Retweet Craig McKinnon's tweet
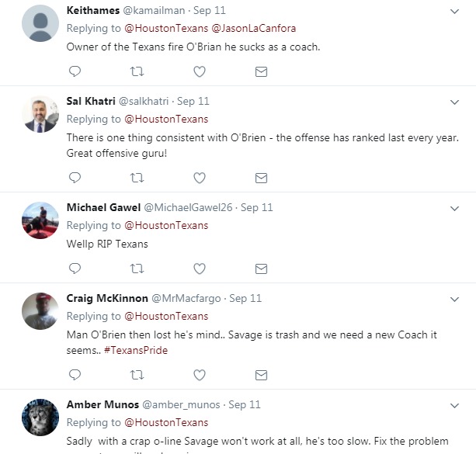The height and width of the screenshot is (454, 476). tap(137, 374)
